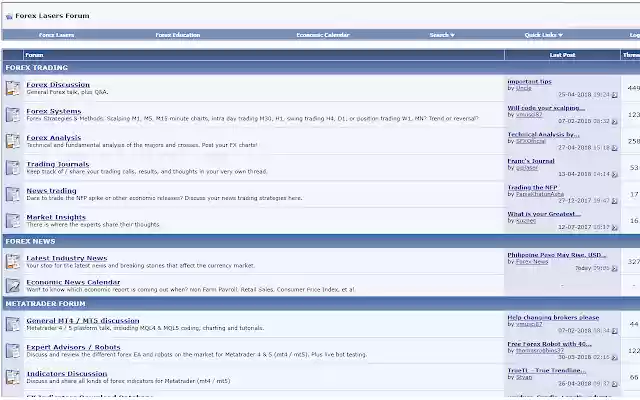Click the Latest Industry News forum icon
640x400 pixels.
click(12, 262)
